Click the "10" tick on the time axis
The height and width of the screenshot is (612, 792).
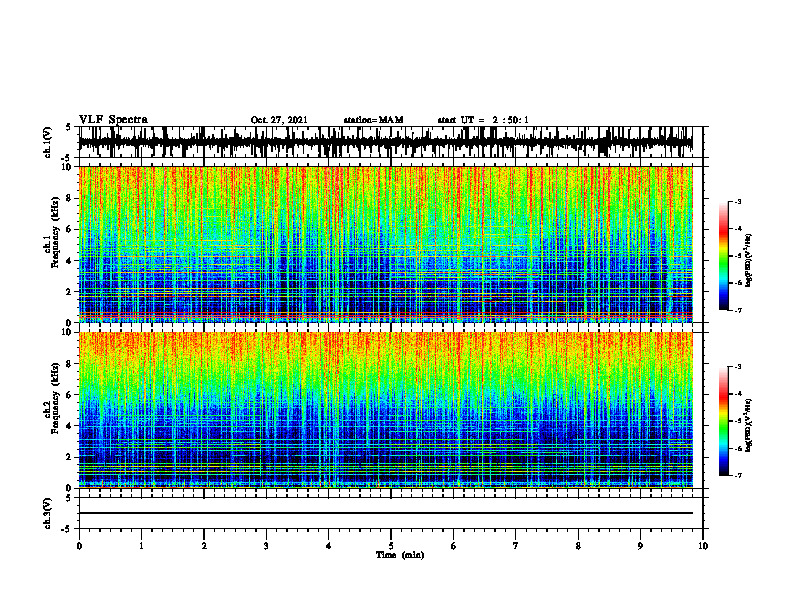(x=703, y=546)
